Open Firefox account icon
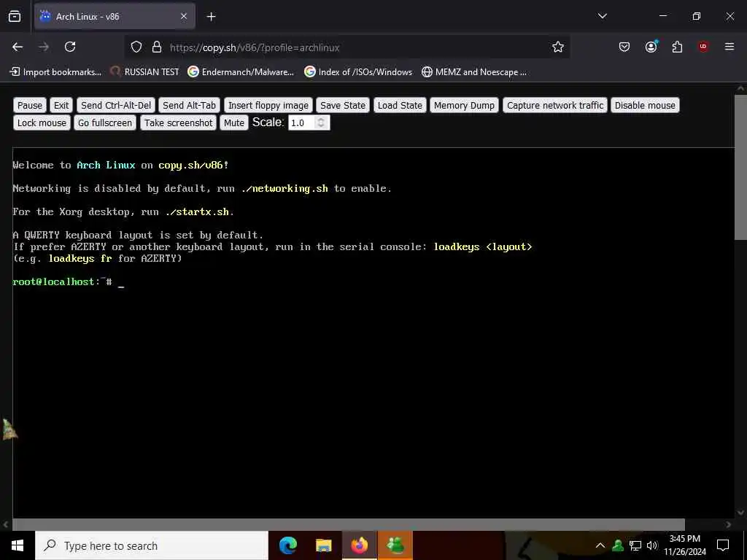This screenshot has height=560, width=747. tap(651, 46)
